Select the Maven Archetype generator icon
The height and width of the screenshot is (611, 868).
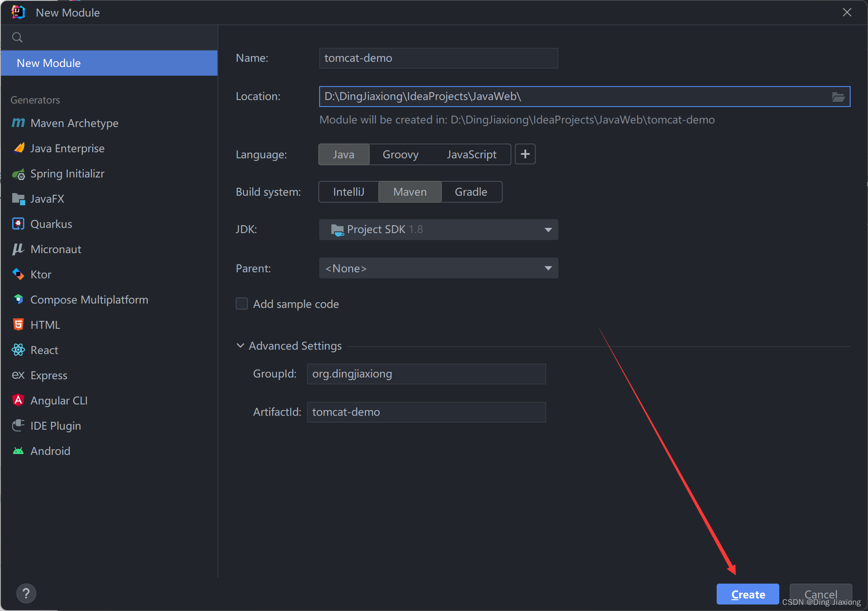click(x=18, y=123)
